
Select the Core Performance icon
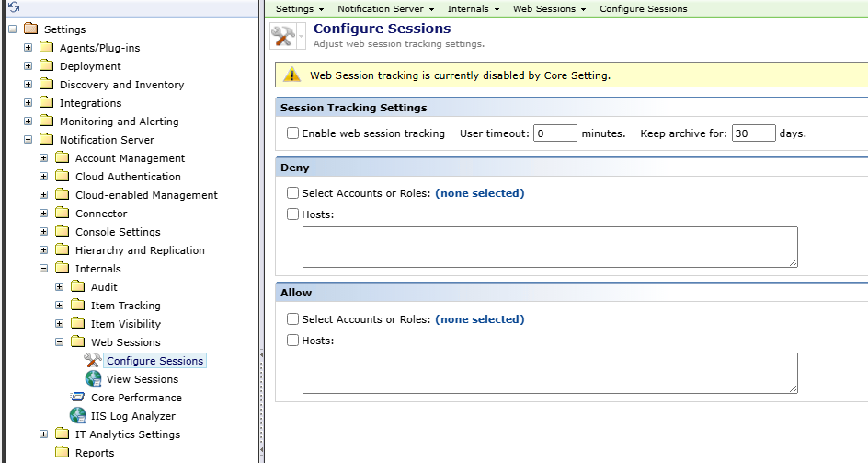point(77,397)
